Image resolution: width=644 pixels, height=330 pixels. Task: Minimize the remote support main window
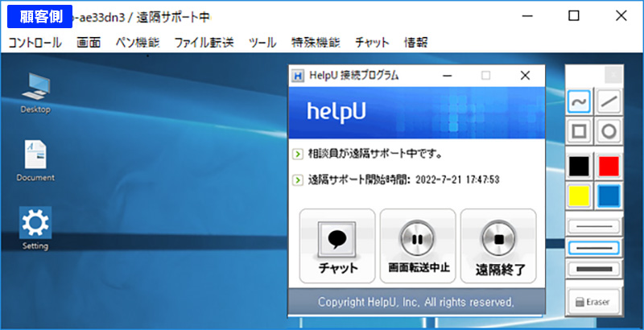pyautogui.click(x=527, y=16)
